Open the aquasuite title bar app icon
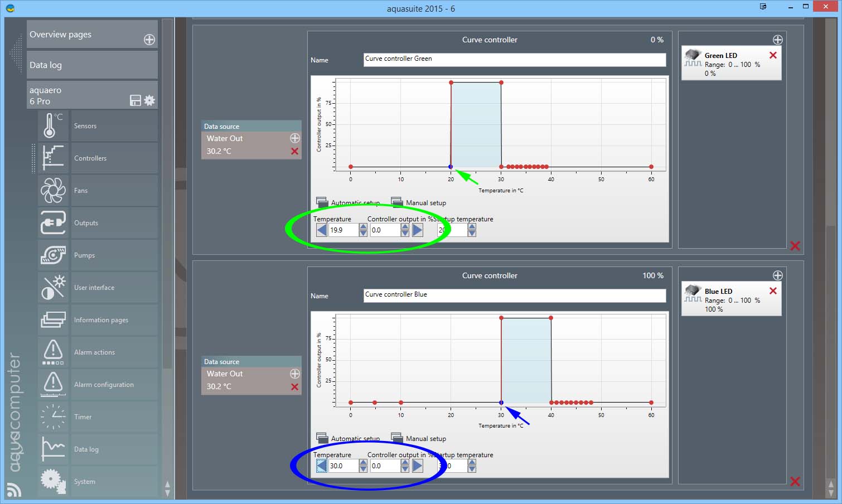The image size is (842, 504). tap(10, 8)
